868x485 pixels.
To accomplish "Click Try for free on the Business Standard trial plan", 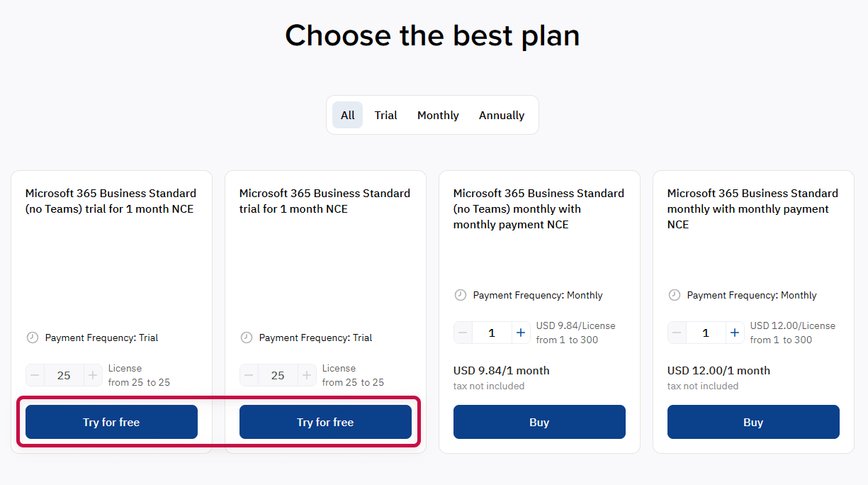I will [325, 421].
